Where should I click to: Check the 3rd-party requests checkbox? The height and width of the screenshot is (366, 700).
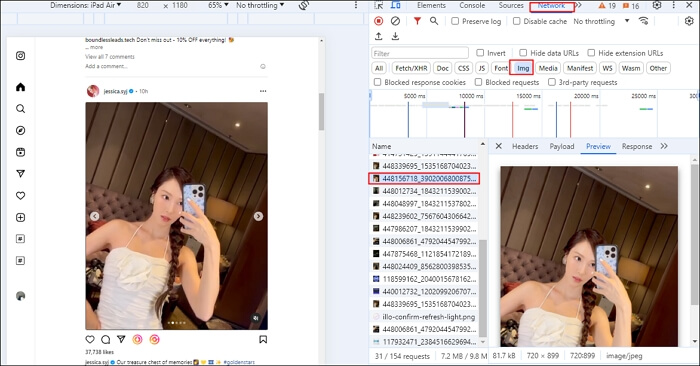coord(552,82)
